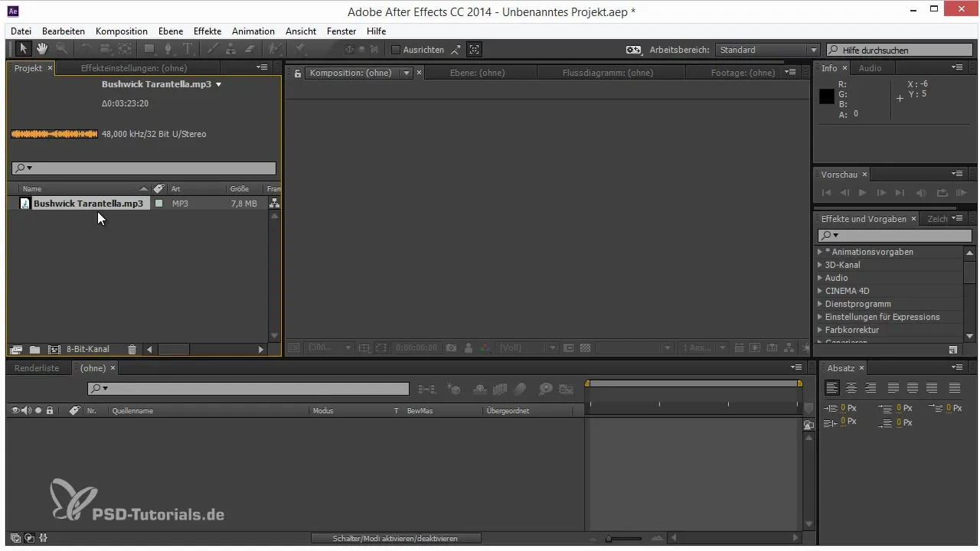
Task: Switch to the Audio panel tab
Action: 870,68
